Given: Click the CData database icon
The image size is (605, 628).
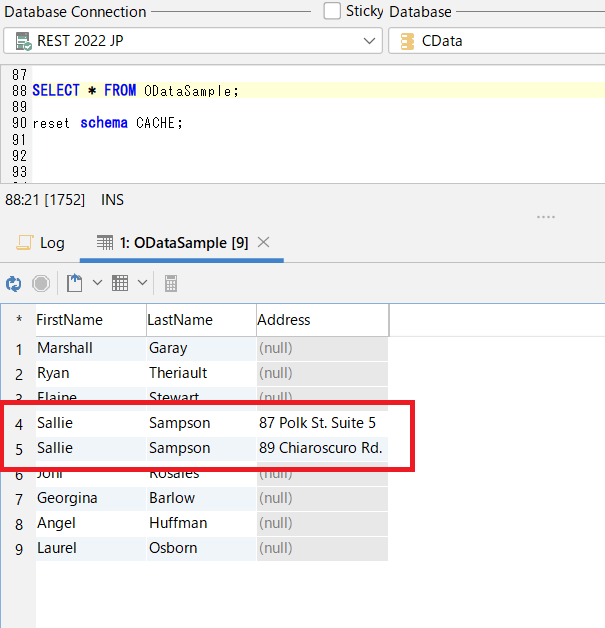Looking at the screenshot, I should tap(407, 41).
